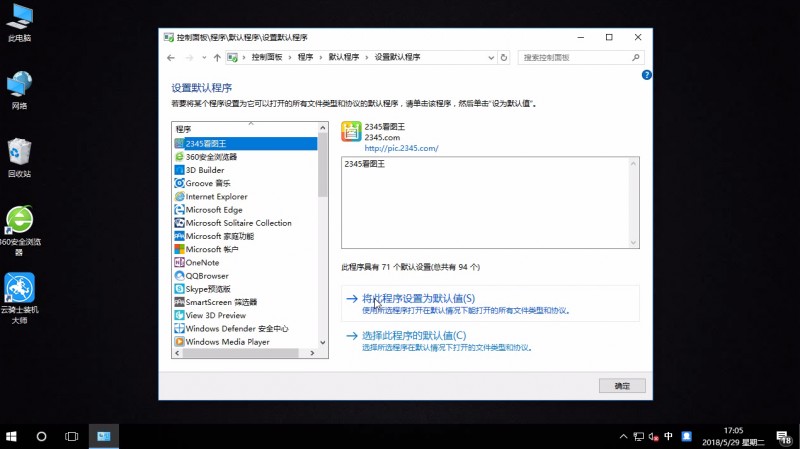Click the 3D Builder list icon
Viewport: 800px width, 449px height.
tap(179, 170)
